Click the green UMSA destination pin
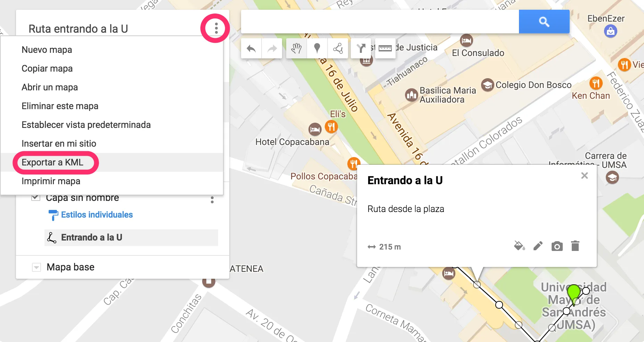The width and height of the screenshot is (644, 342). pyautogui.click(x=573, y=294)
